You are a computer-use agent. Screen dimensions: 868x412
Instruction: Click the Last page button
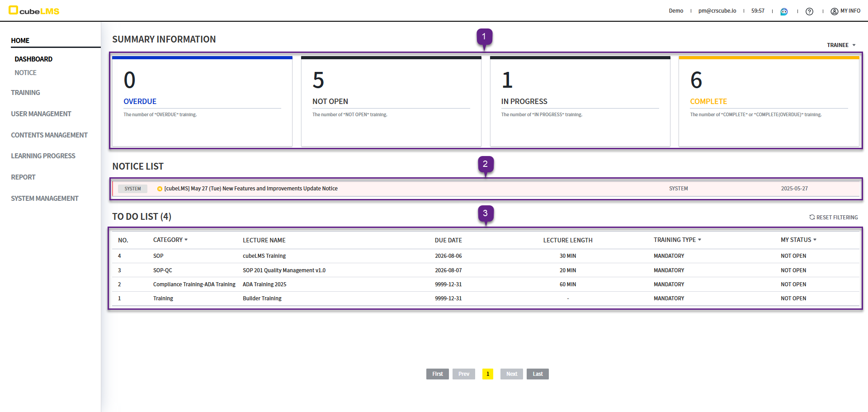538,374
